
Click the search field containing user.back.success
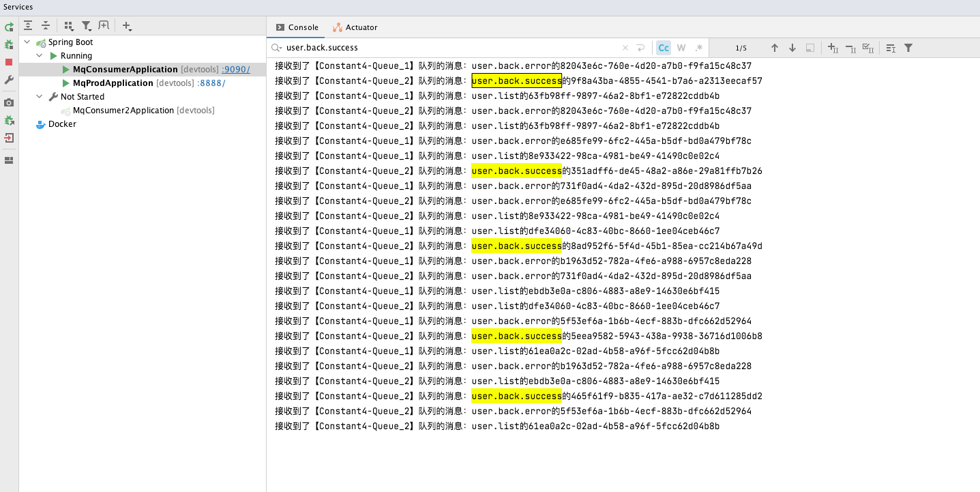pos(451,48)
